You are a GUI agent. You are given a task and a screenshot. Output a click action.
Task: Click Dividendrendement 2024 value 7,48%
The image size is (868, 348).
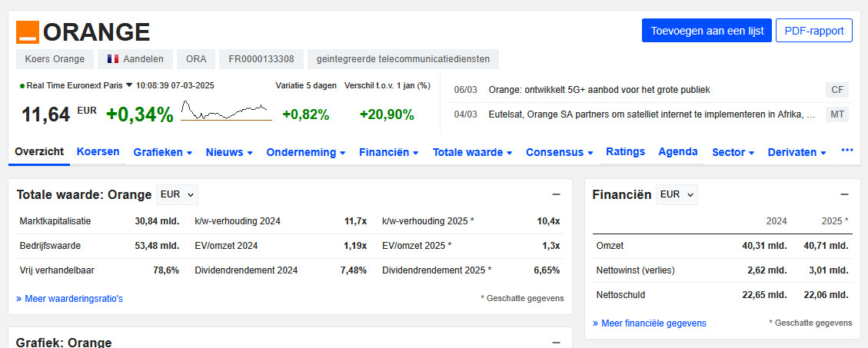(353, 270)
